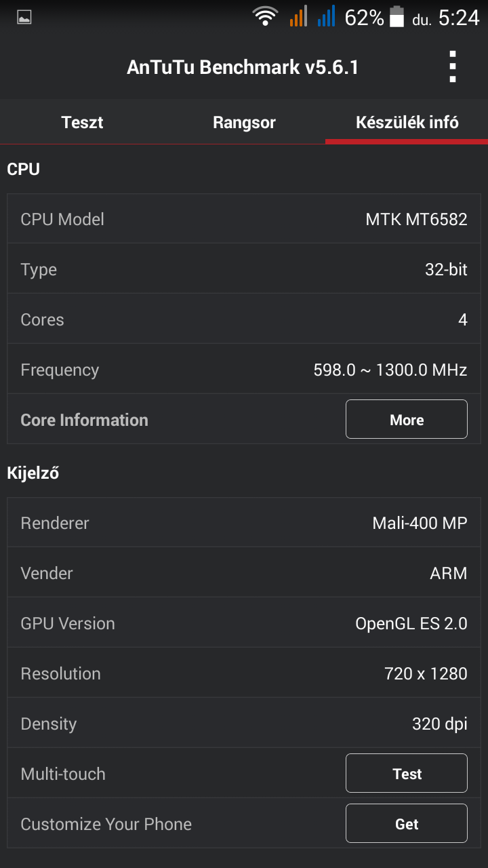Image resolution: width=488 pixels, height=868 pixels.
Task: Switch to the Teszt tab
Action: 82,123
